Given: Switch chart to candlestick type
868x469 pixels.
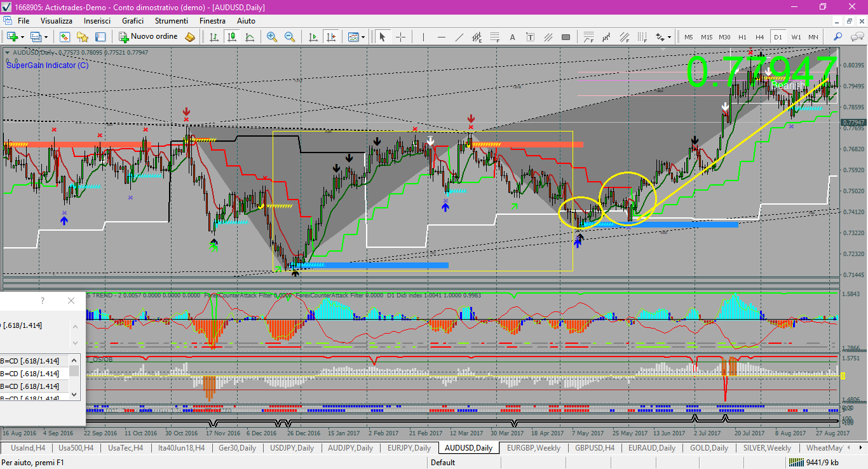Looking at the screenshot, I should click(232, 37).
